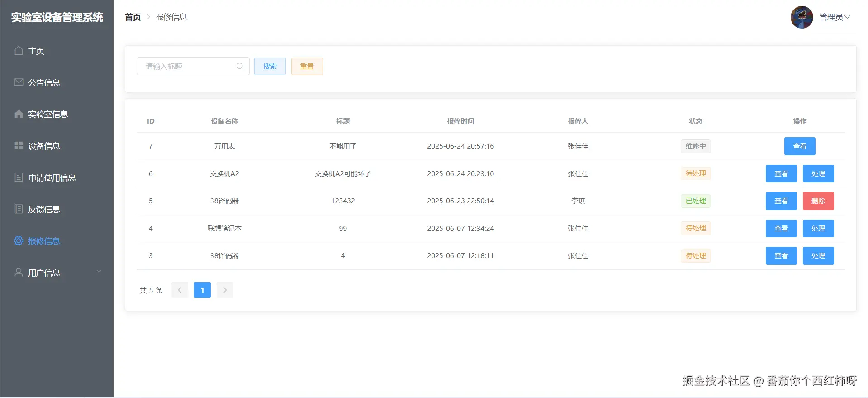Click the 待处理 tag in 联想笔记本 row
868x398 pixels.
click(x=696, y=228)
